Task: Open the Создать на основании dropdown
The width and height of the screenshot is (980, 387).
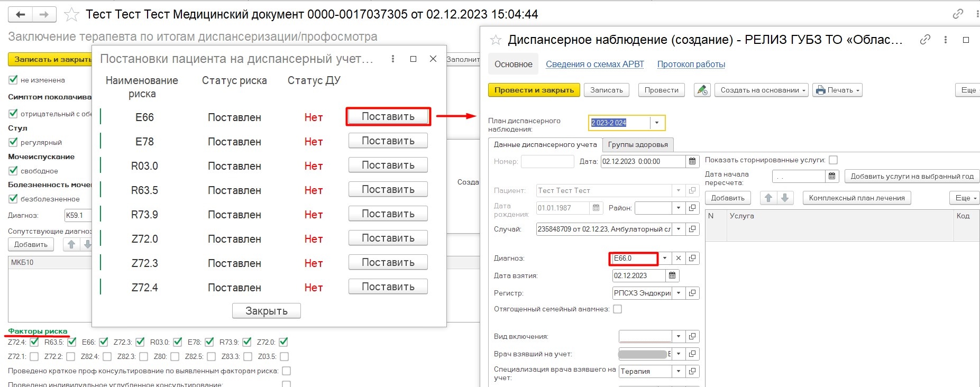Action: point(762,90)
